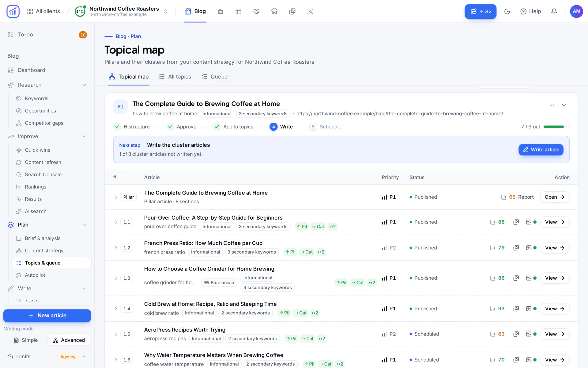The height and width of the screenshot is (368, 588).
Task: Open SEO score 88 chart for Pour-Over Coffee
Action: click(x=497, y=222)
